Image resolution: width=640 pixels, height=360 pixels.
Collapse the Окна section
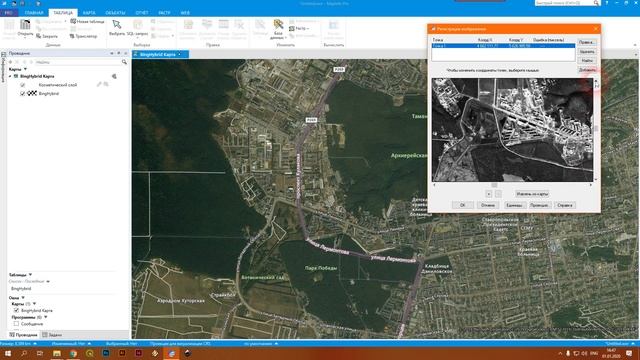[23, 298]
